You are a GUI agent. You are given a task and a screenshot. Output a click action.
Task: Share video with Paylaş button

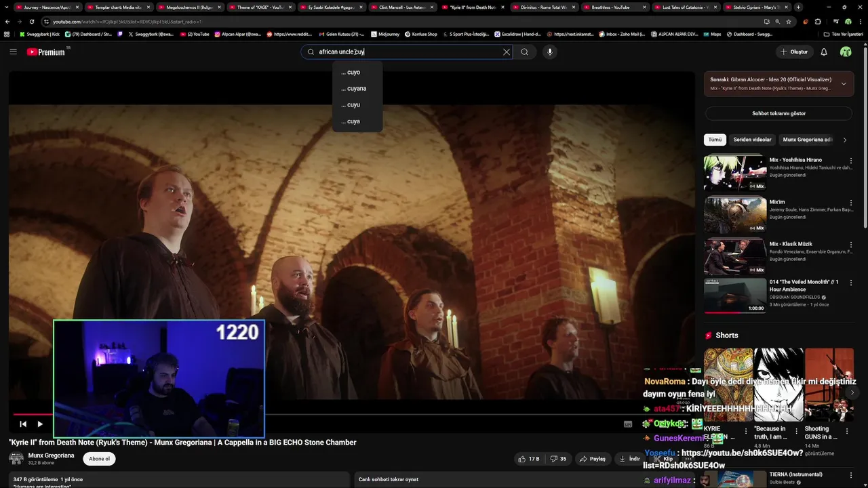point(592,459)
